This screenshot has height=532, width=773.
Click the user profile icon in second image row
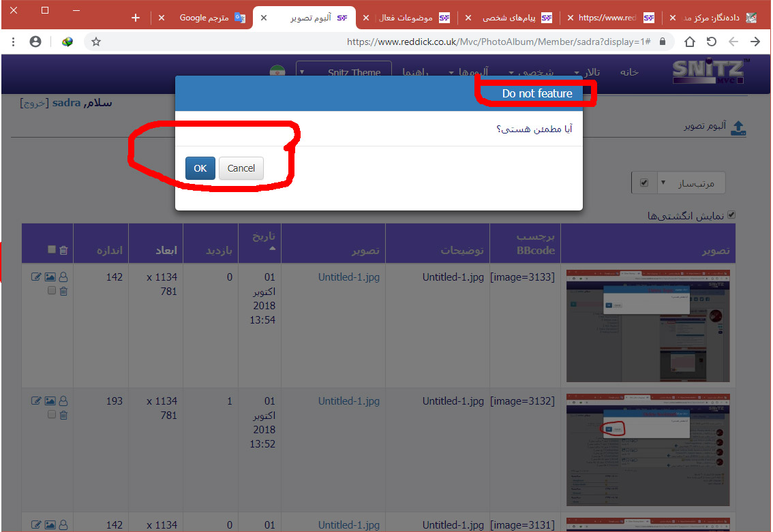point(63,401)
